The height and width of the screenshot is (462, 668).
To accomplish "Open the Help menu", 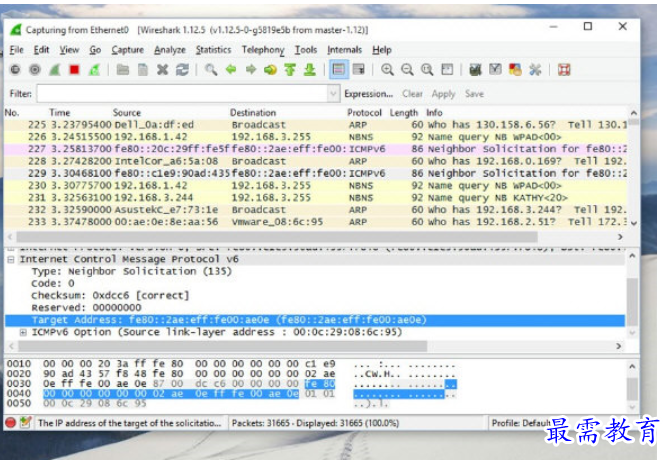I will (382, 50).
